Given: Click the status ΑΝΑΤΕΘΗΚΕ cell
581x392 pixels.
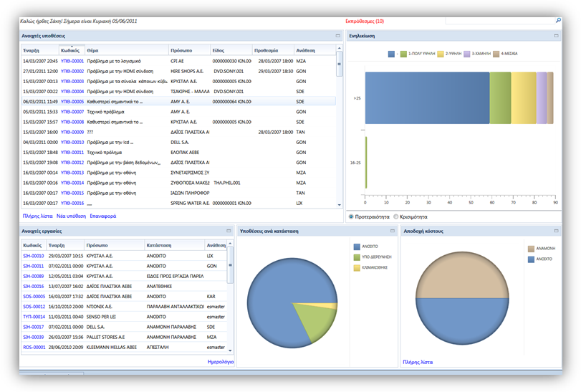Looking at the screenshot, I should 159,287.
